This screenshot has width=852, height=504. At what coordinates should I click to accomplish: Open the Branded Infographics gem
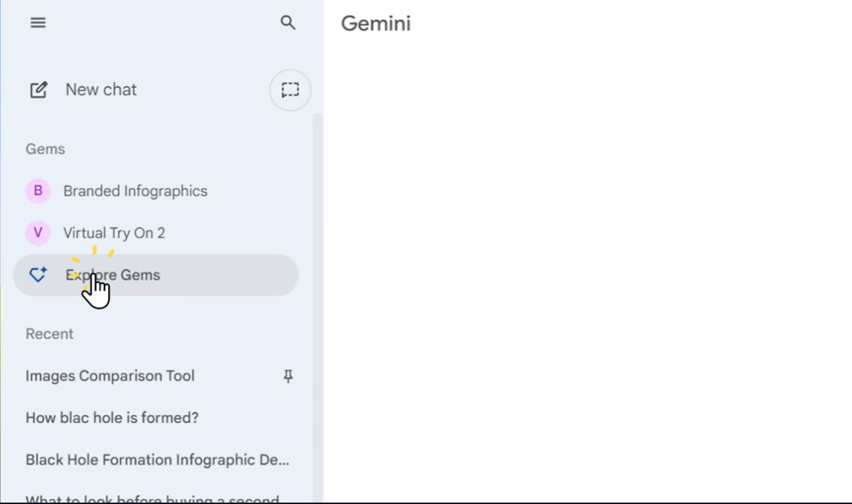click(x=135, y=191)
